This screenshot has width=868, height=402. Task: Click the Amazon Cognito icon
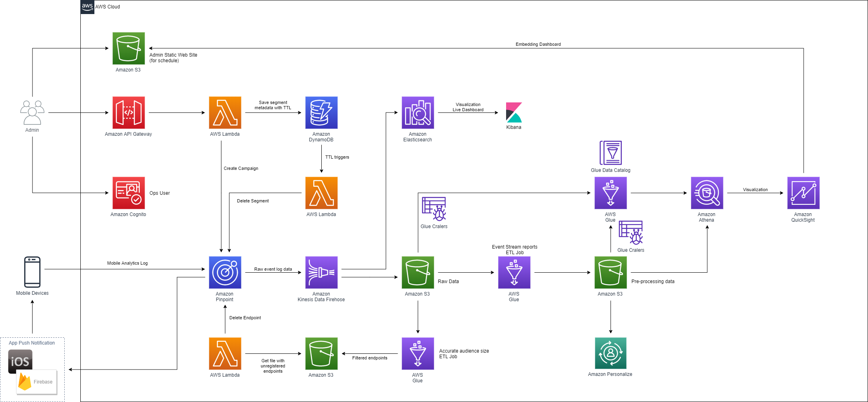click(x=129, y=193)
